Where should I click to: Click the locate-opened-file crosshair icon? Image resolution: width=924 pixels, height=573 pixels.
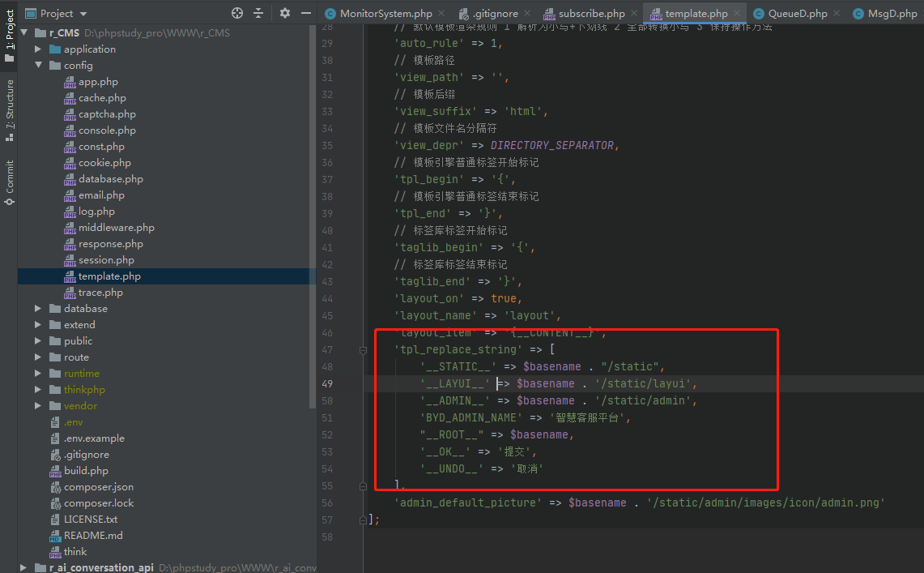237,13
